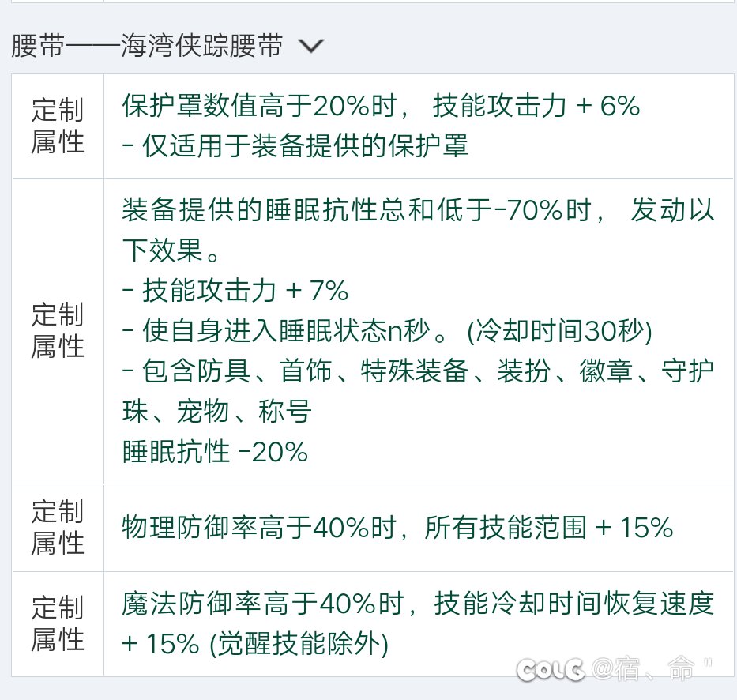
Task: Click the 腰带——海湾侠踪腰带 heading text
Action: tap(147, 46)
